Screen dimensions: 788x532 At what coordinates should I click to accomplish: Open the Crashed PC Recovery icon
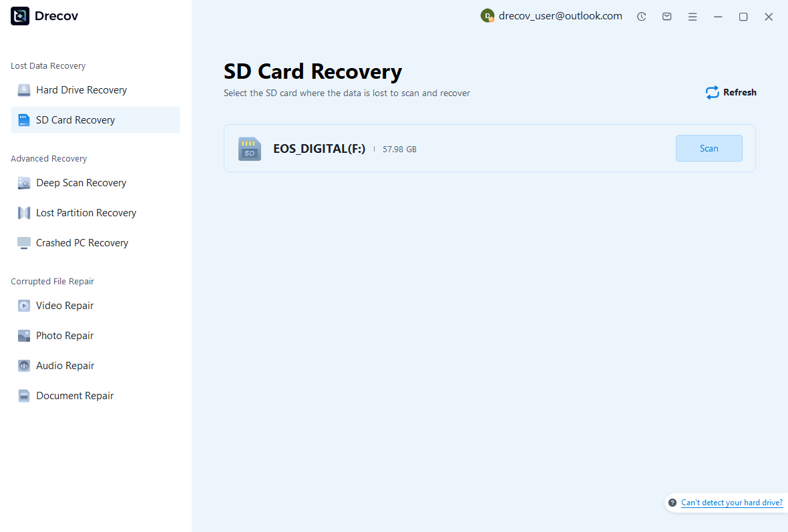point(24,242)
